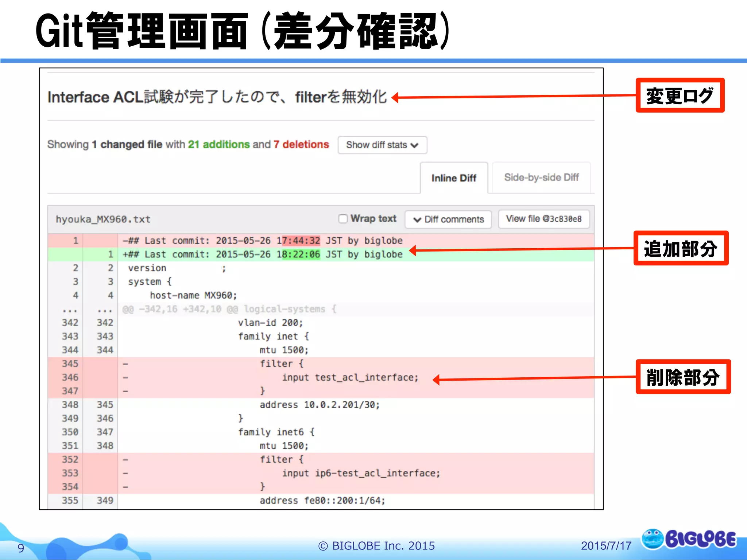The image size is (747, 560).
Task: Click the 'address fe80::200:1/64;' line
Action: pos(321,501)
